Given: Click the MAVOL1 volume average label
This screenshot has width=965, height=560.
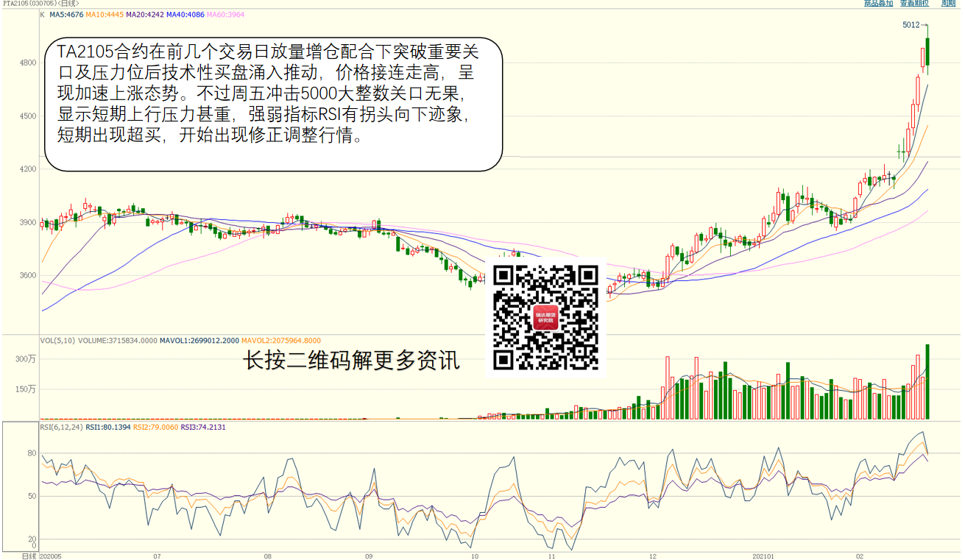Looking at the screenshot, I should pos(199,341).
